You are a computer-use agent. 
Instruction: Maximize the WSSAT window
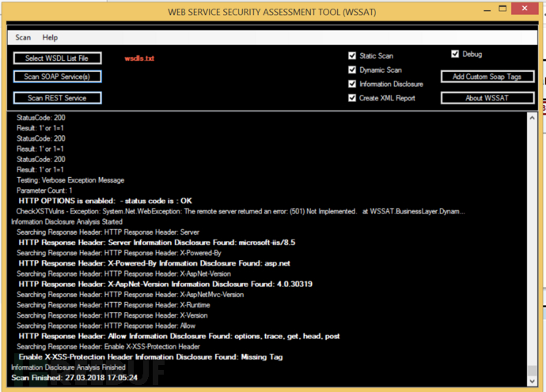point(502,9)
